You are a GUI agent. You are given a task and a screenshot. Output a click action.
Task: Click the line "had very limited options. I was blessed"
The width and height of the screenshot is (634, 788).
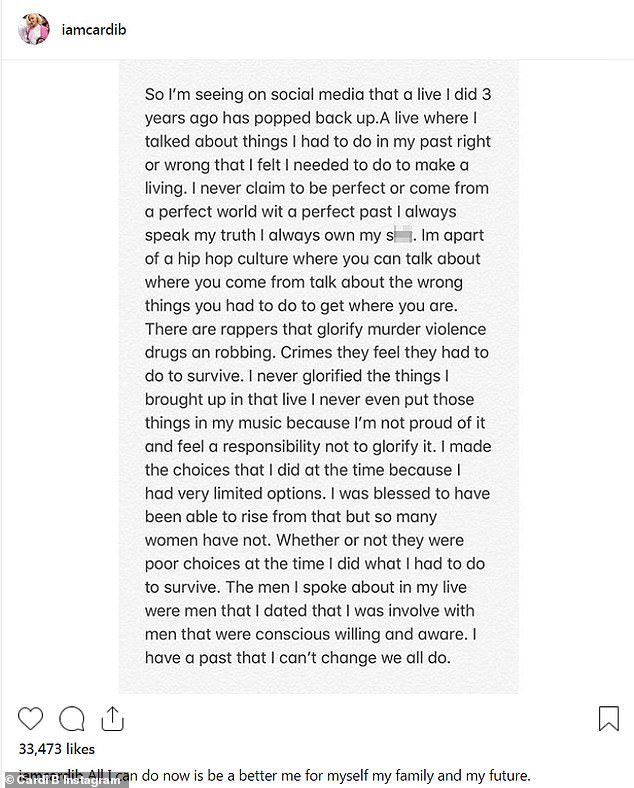pyautogui.click(x=318, y=494)
